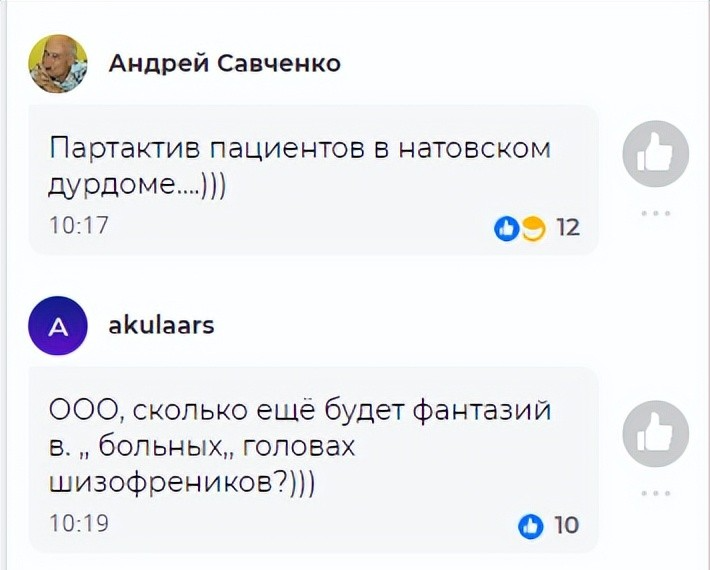
Task: Click blue like reaction icon beside count 12
Action: point(507,228)
